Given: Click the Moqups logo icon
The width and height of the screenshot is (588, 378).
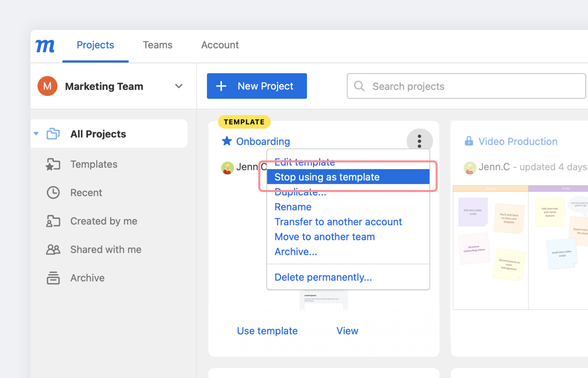Looking at the screenshot, I should pyautogui.click(x=45, y=46).
